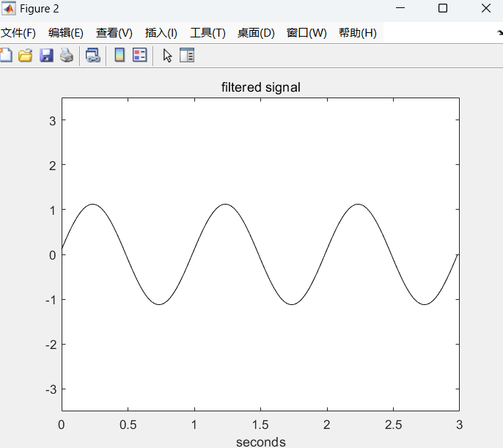Image resolution: width=503 pixels, height=448 pixels.
Task: Open a file with the folder icon
Action: [x=26, y=55]
